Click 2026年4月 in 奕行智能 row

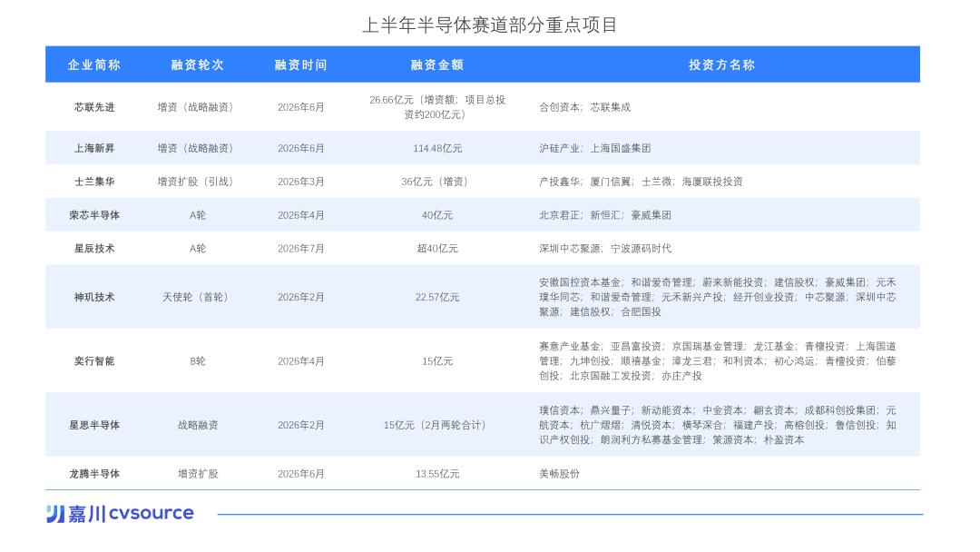300,361
